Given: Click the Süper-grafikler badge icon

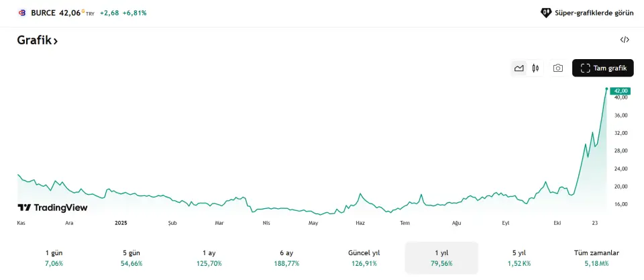Looking at the screenshot, I should [x=546, y=13].
